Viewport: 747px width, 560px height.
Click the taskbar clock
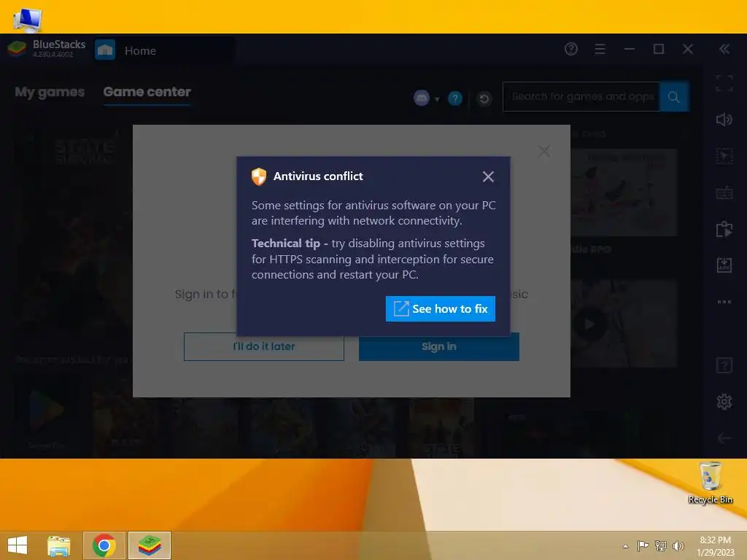point(716,546)
